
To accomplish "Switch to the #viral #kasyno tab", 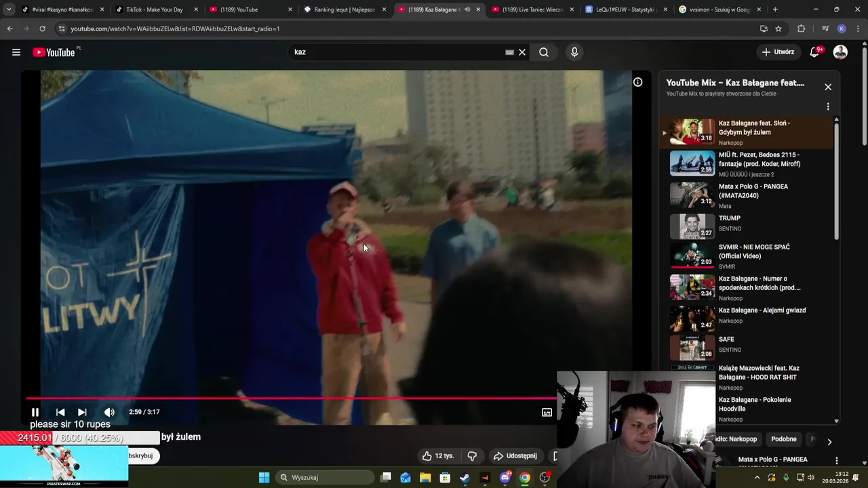I will pos(62,9).
